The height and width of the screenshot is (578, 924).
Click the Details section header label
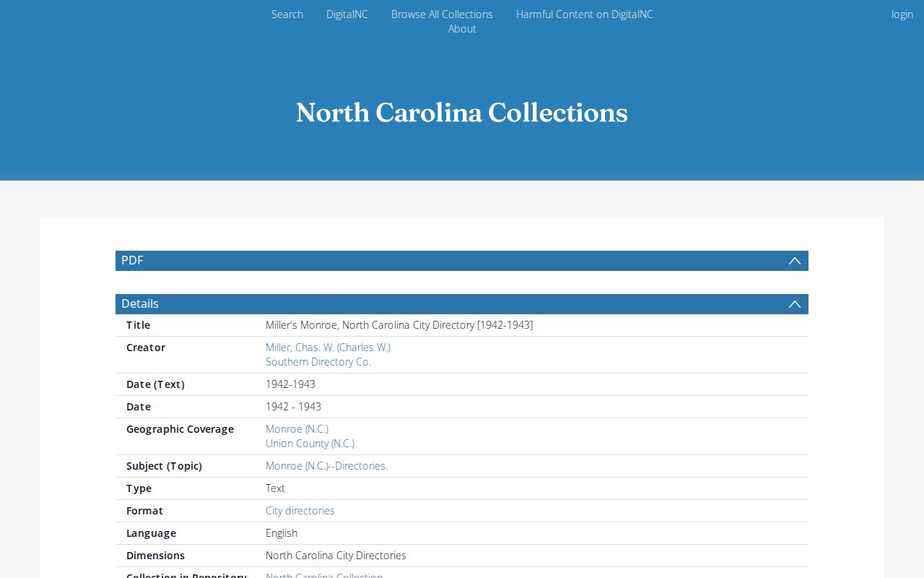140,304
